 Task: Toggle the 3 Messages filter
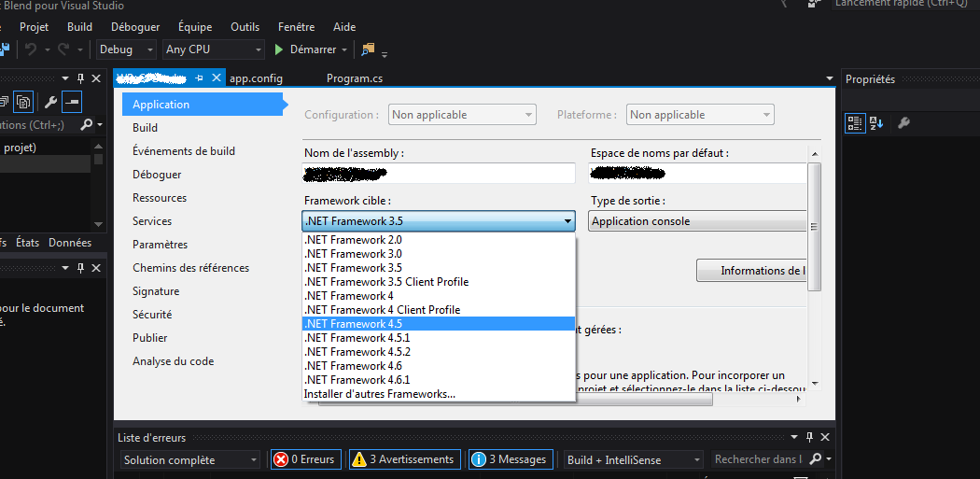click(x=511, y=459)
